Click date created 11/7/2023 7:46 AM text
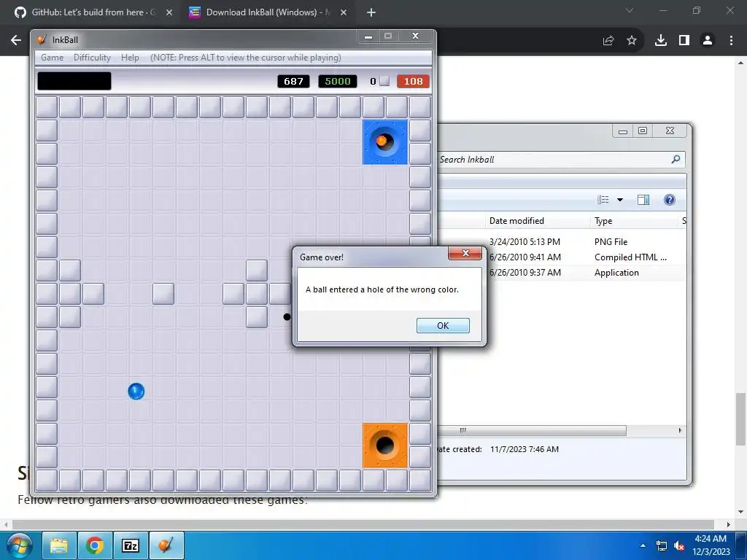Viewport: 747px width, 560px height. (x=525, y=449)
